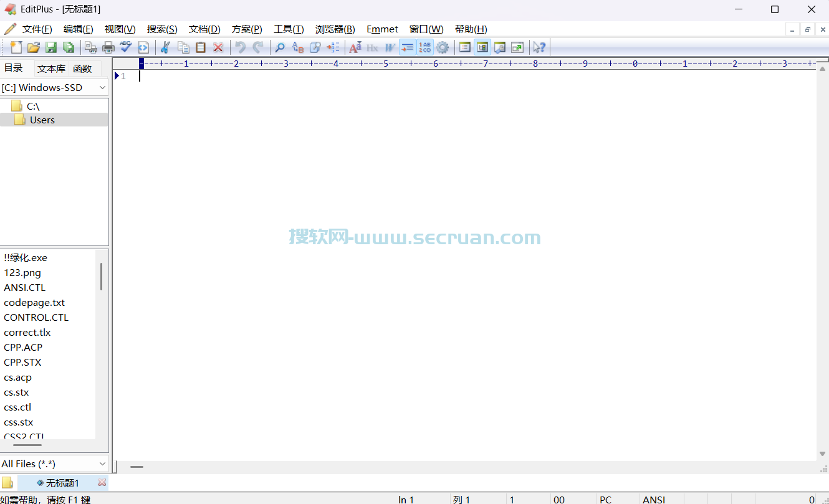Click the Open file folder icon
The width and height of the screenshot is (829, 504).
click(34, 47)
